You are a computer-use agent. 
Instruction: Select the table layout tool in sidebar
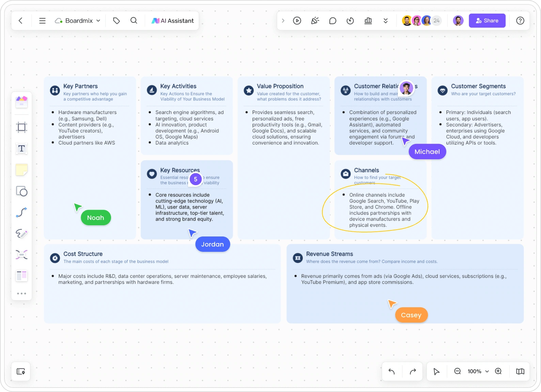tap(21, 276)
